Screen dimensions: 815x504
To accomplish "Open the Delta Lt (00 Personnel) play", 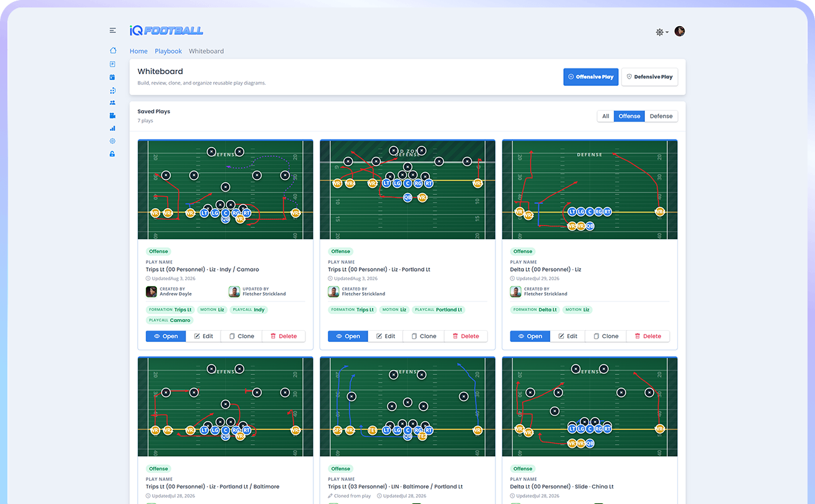I will (530, 336).
